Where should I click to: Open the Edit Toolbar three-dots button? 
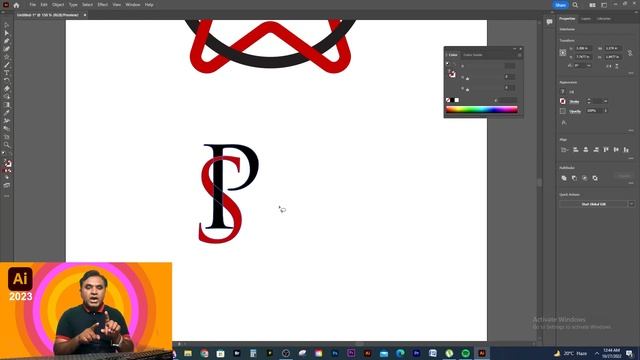7,196
